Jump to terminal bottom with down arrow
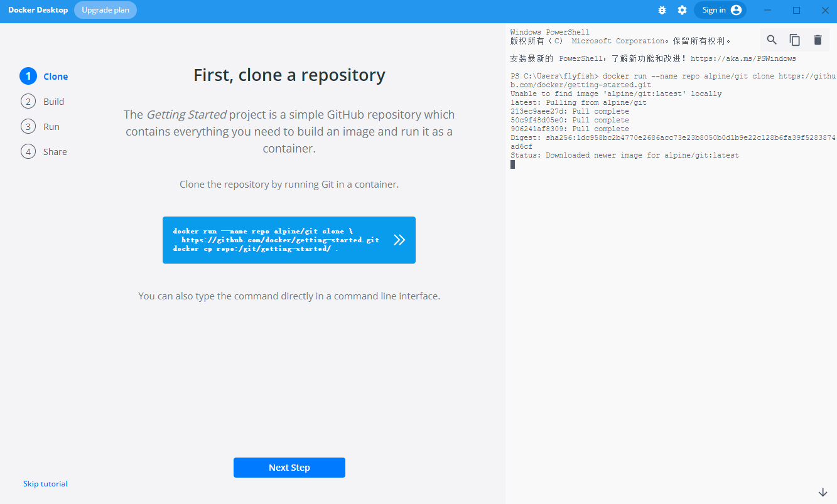The height and width of the screenshot is (504, 837). (x=823, y=492)
